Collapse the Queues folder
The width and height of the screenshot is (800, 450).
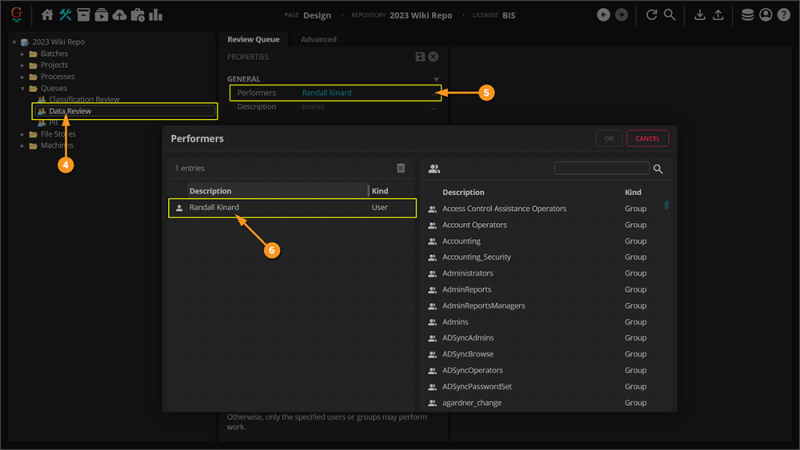(x=23, y=88)
